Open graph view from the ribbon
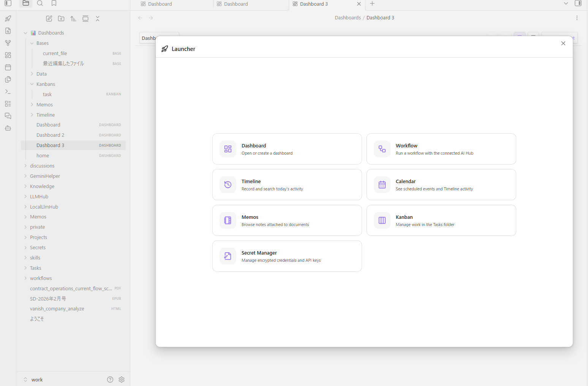588x386 pixels. coord(8,43)
